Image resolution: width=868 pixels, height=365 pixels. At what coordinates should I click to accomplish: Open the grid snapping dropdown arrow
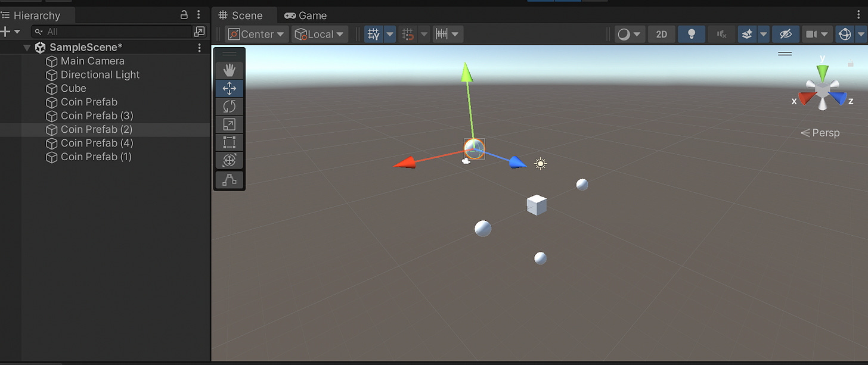pyautogui.click(x=424, y=35)
